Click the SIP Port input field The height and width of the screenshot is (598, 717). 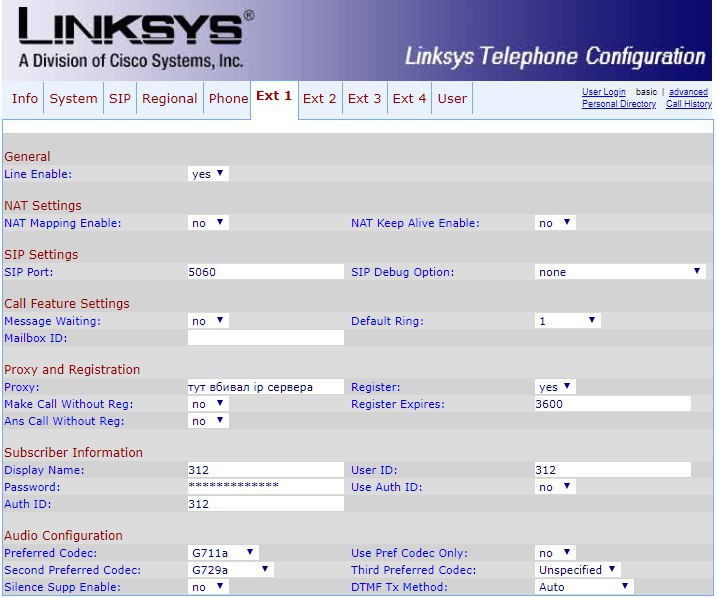pyautogui.click(x=266, y=272)
